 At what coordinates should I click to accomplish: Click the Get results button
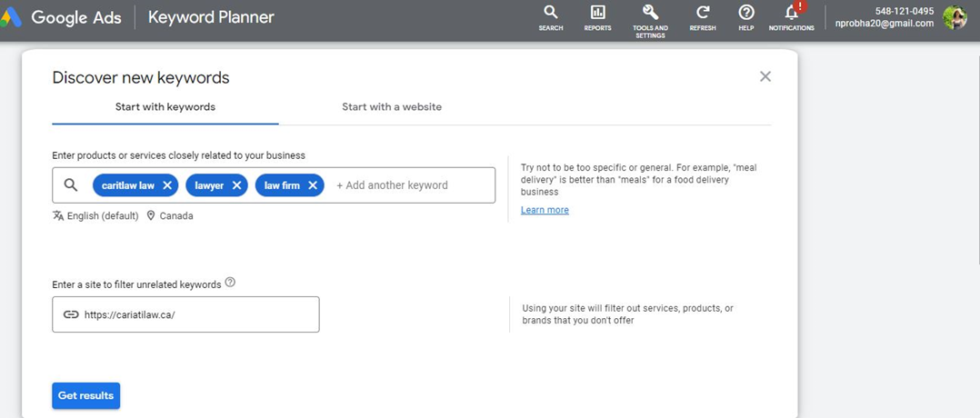click(x=85, y=395)
